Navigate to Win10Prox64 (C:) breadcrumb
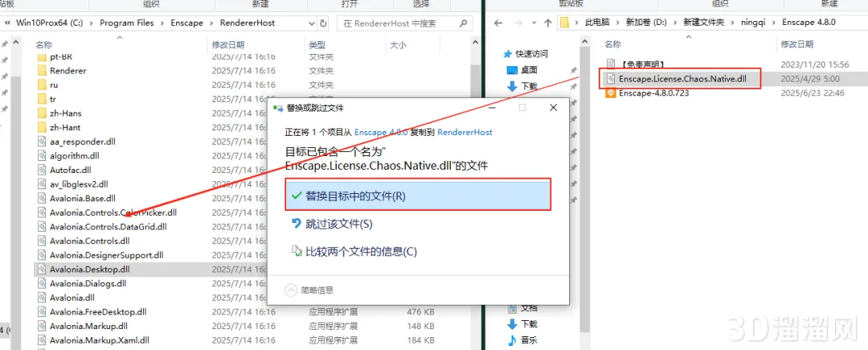Screen dimensions: 868x350 tap(50, 23)
